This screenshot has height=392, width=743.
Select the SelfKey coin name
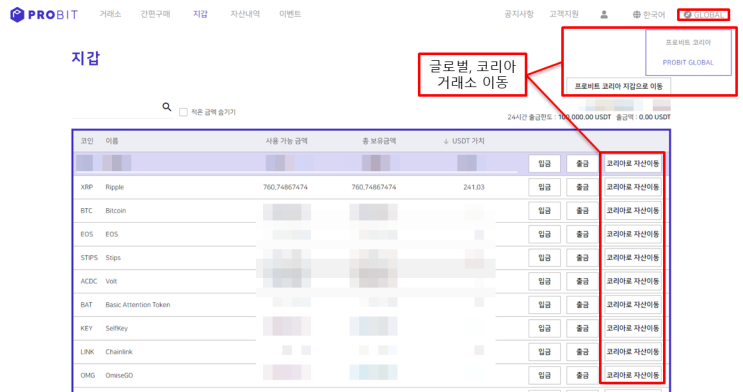[117, 328]
